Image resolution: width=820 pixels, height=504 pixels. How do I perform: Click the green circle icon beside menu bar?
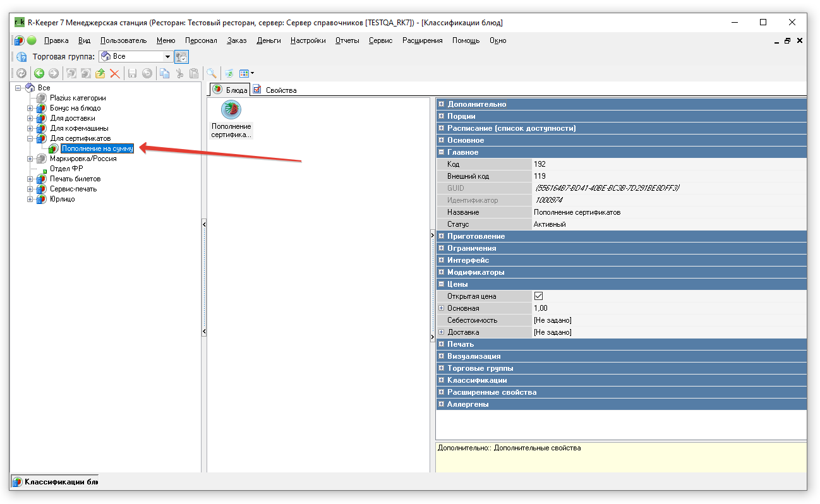pos(32,40)
